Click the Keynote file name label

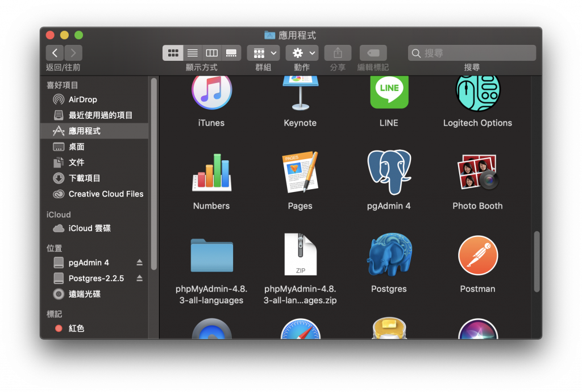[x=300, y=123]
